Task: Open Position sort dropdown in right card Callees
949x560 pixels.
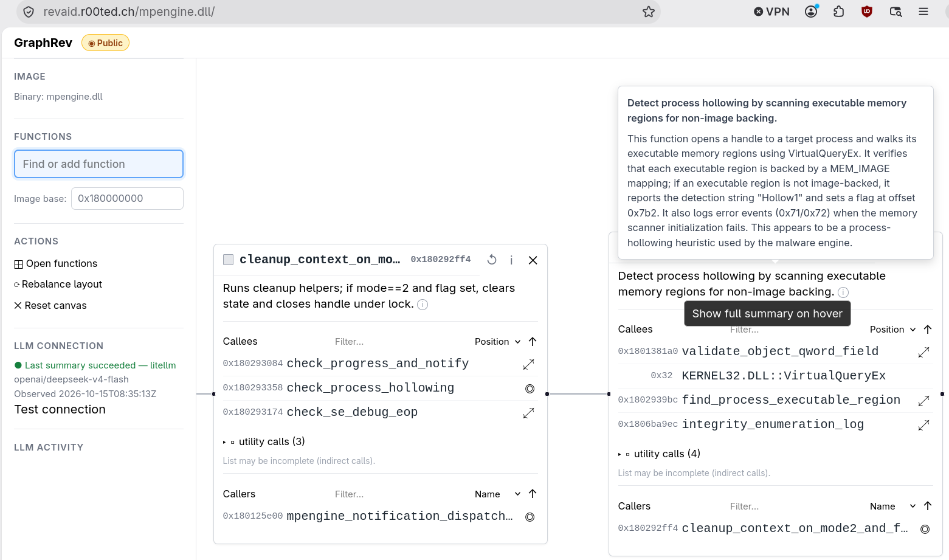Action: 892,330
